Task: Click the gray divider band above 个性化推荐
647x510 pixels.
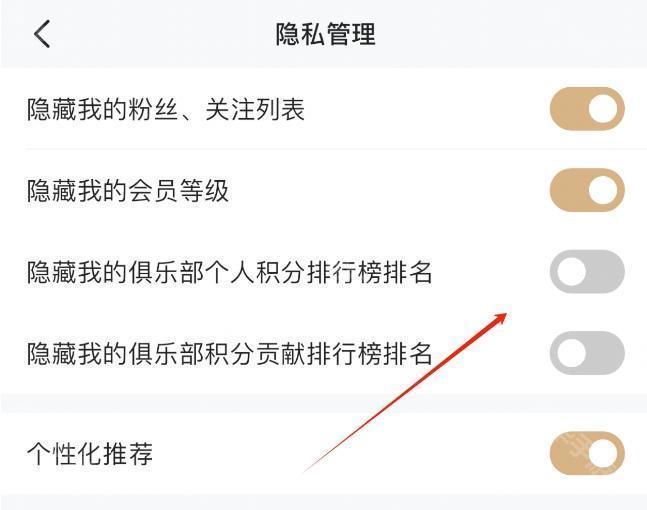Action: tap(324, 403)
